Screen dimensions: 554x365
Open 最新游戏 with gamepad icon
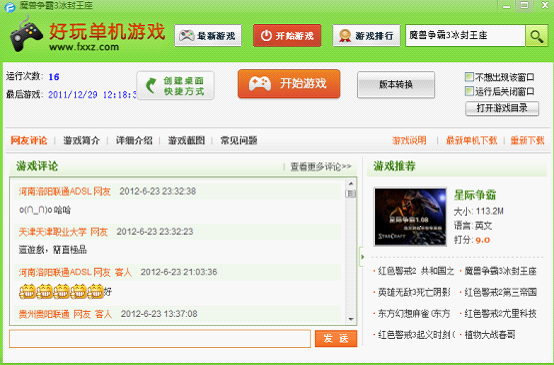pos(208,35)
